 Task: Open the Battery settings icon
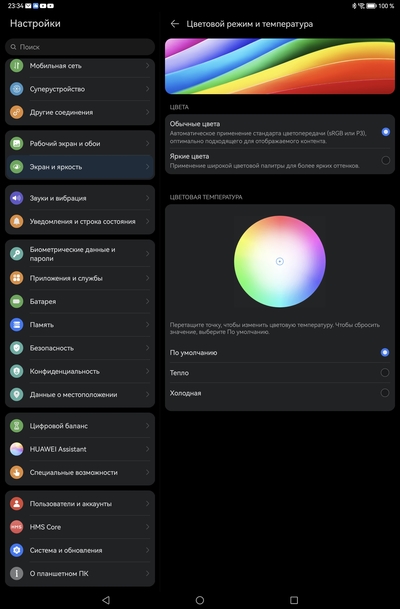(x=16, y=301)
